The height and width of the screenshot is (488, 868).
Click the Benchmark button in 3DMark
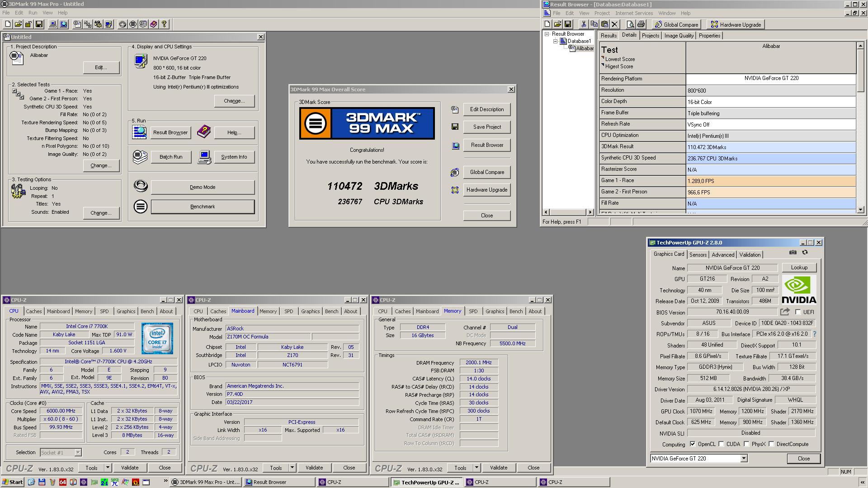203,206
